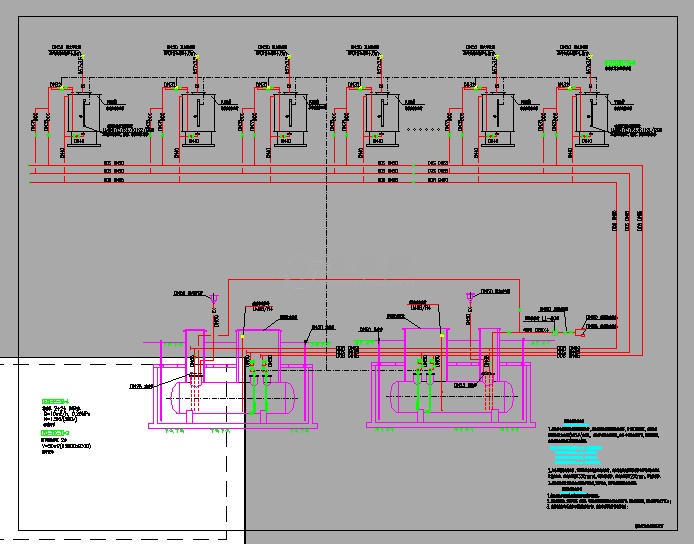The image size is (694, 544).
Task: Click the rightmost red vertical riser pipe
Action: click(x=642, y=260)
